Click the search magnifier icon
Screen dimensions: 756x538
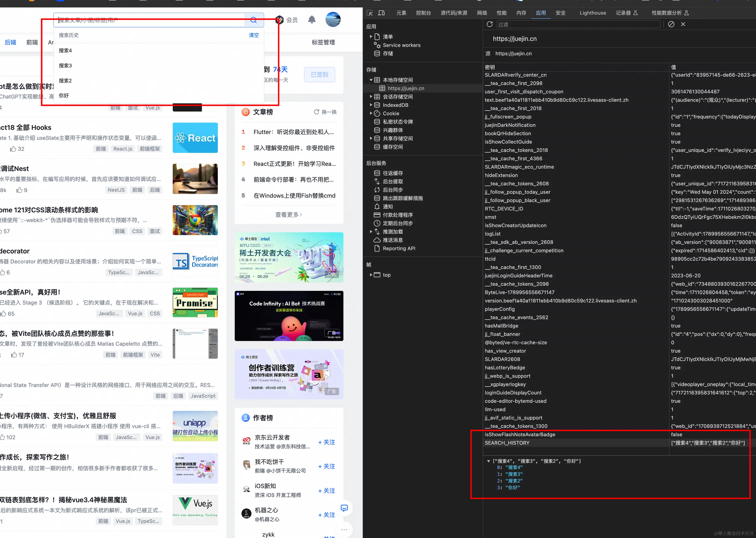[254, 20]
